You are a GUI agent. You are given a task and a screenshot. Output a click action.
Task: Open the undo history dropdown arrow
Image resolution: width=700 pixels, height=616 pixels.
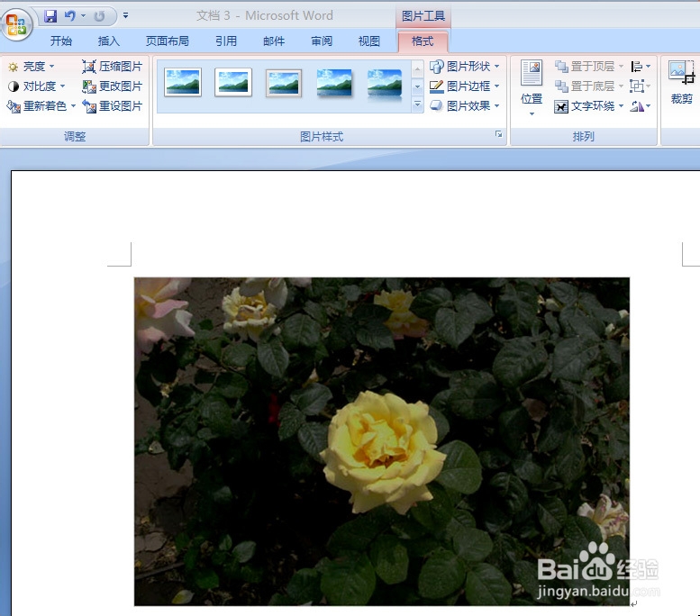[x=83, y=16]
